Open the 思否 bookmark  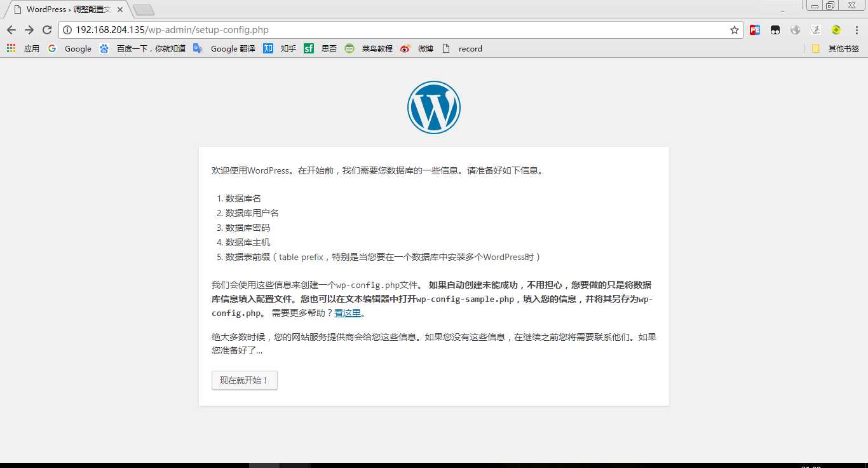[x=320, y=48]
